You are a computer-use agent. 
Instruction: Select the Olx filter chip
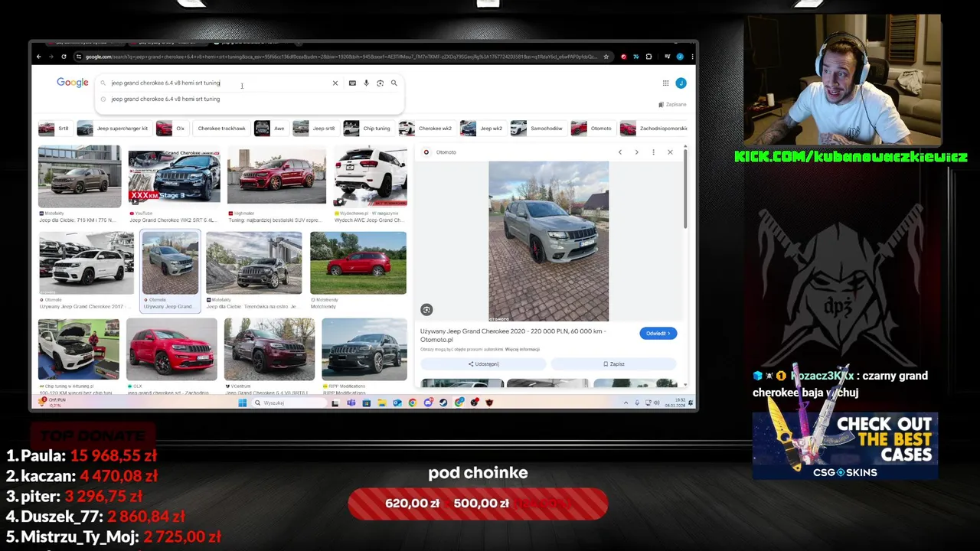(171, 129)
